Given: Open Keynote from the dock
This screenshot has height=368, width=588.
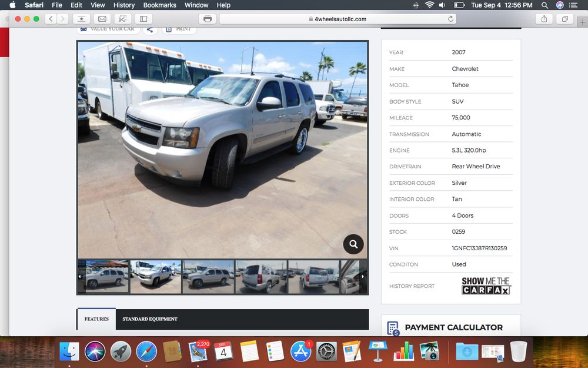Looking at the screenshot, I should click(x=377, y=352).
